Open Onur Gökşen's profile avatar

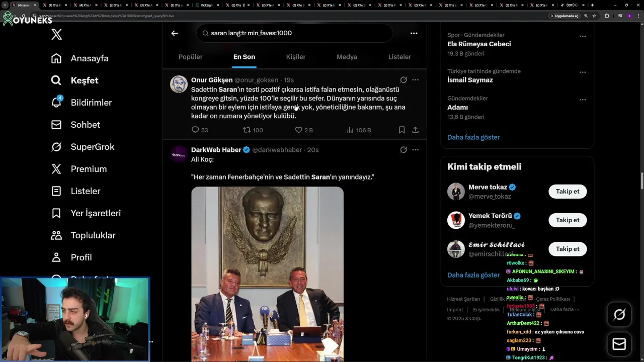point(179,84)
